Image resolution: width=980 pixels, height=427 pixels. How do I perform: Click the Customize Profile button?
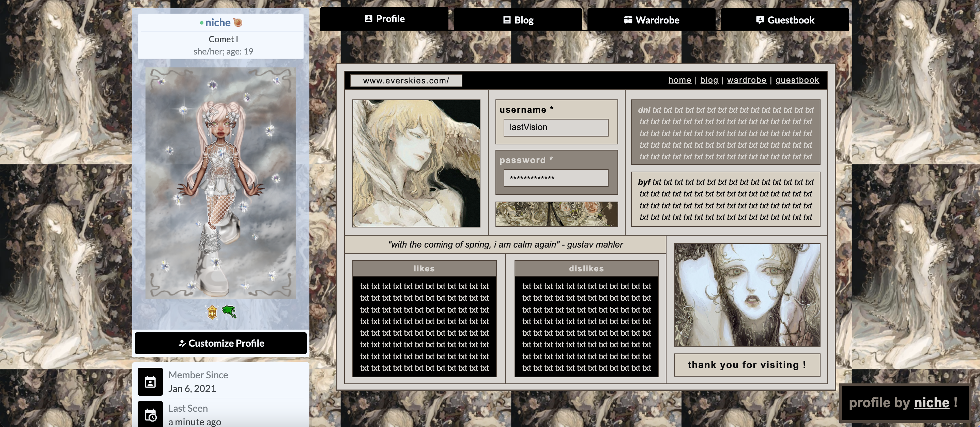(x=221, y=343)
